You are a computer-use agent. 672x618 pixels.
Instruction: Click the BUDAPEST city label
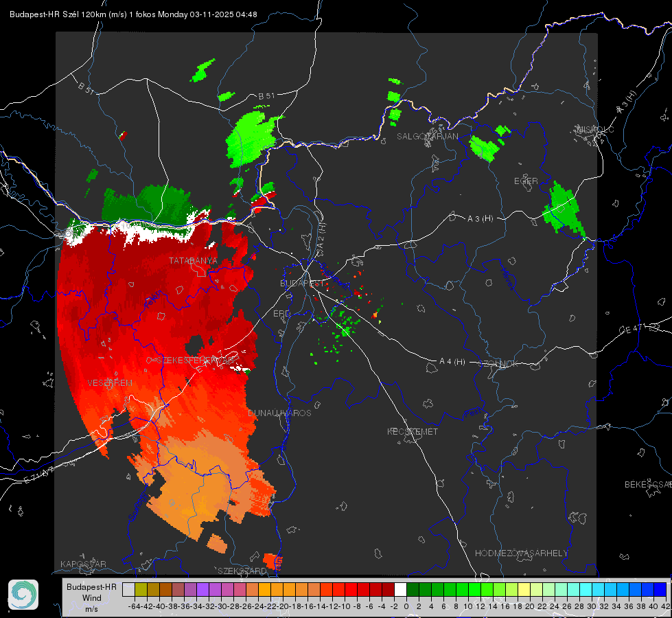click(302, 283)
